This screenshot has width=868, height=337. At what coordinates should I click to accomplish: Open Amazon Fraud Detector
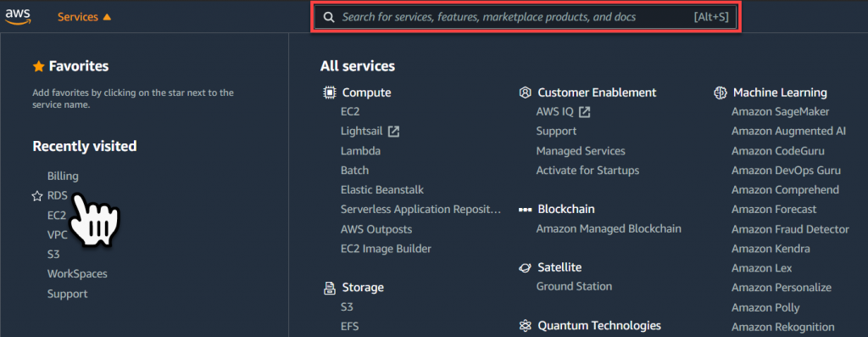791,229
